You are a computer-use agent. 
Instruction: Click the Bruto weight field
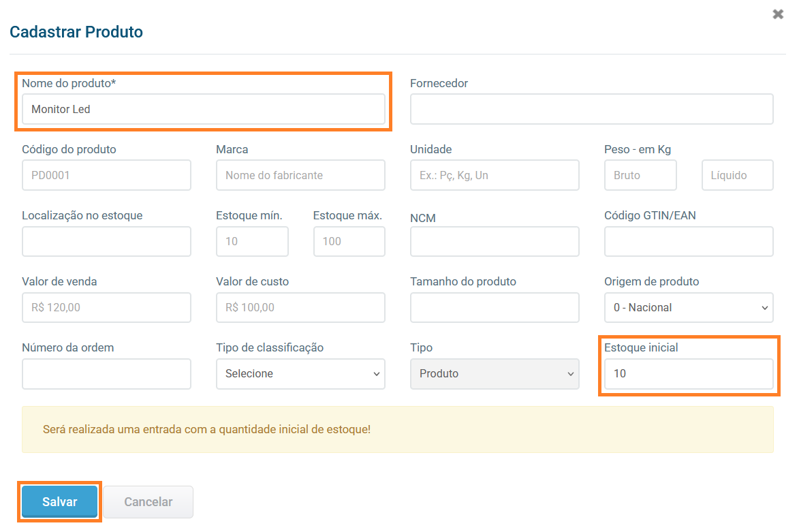click(640, 175)
